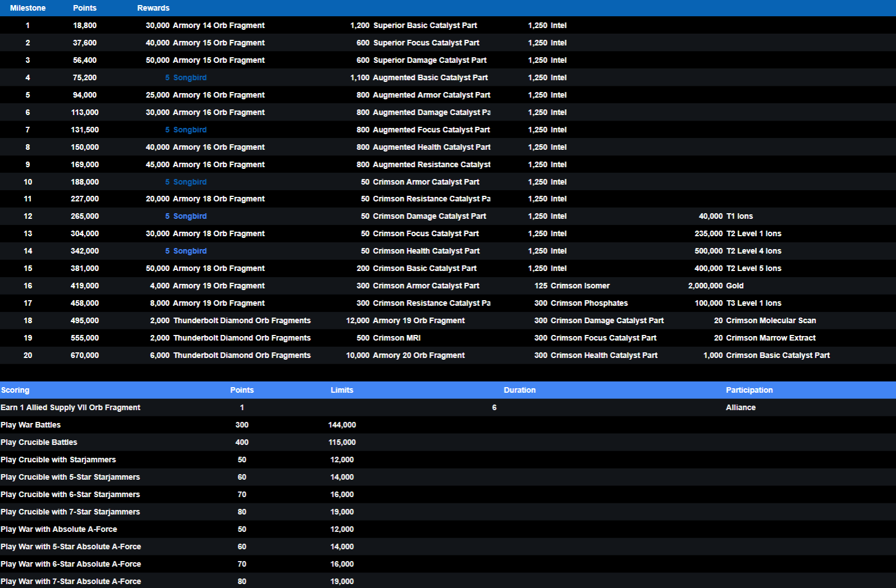Click the Songbird link in milestone 10

tap(190, 182)
